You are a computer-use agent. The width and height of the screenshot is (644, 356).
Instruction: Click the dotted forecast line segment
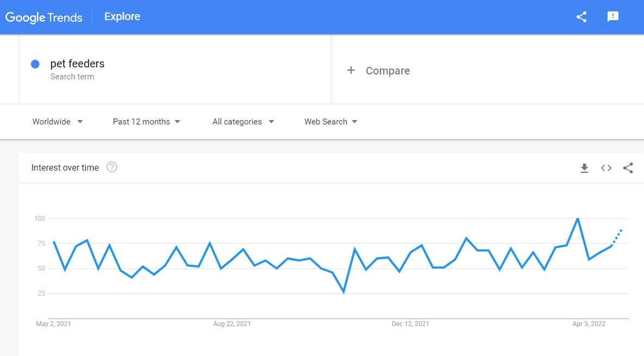[x=617, y=238]
